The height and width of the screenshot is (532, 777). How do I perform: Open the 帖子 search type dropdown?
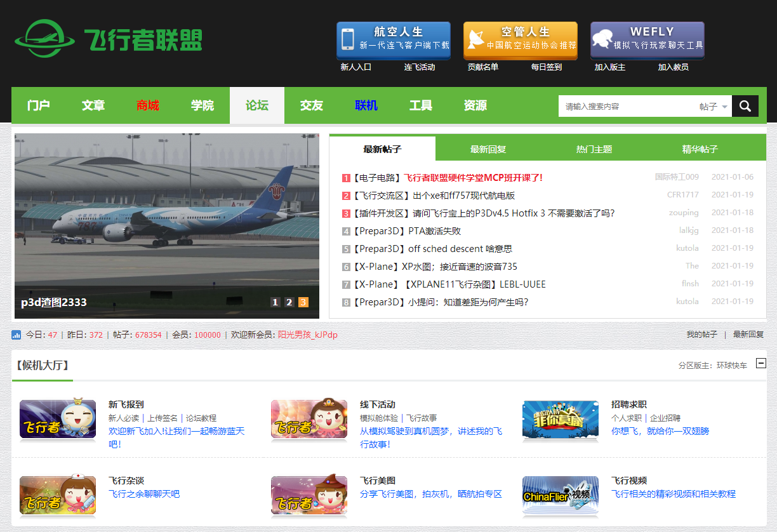[x=711, y=107]
